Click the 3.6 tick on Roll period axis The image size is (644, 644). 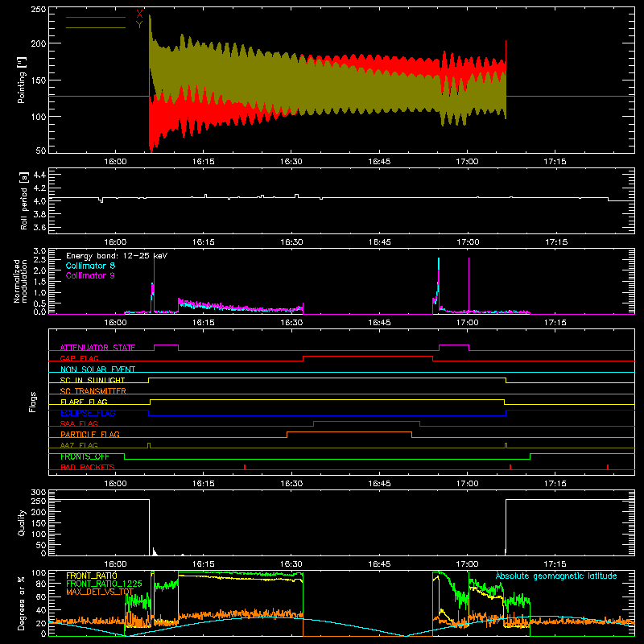coord(39,227)
